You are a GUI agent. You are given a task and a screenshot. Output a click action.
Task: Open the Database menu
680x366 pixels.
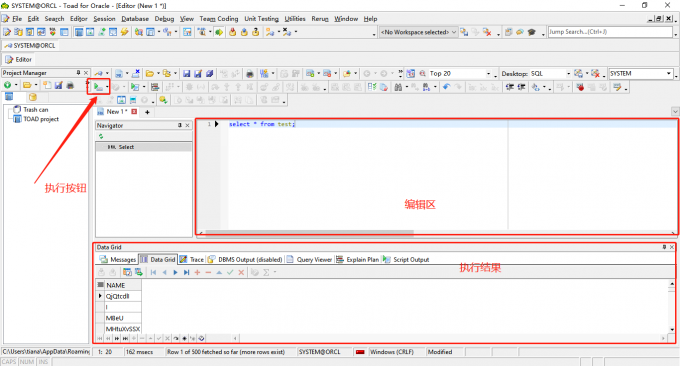tap(135, 19)
